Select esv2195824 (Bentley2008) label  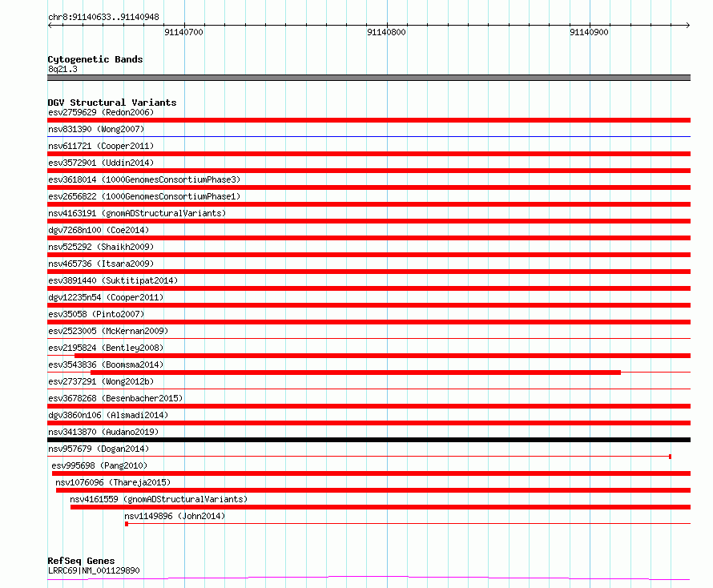[106, 348]
